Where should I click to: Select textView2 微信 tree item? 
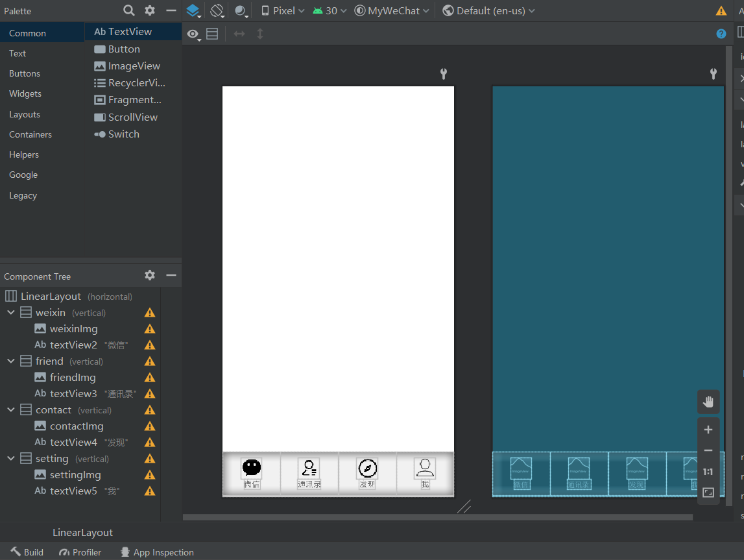[x=80, y=345]
